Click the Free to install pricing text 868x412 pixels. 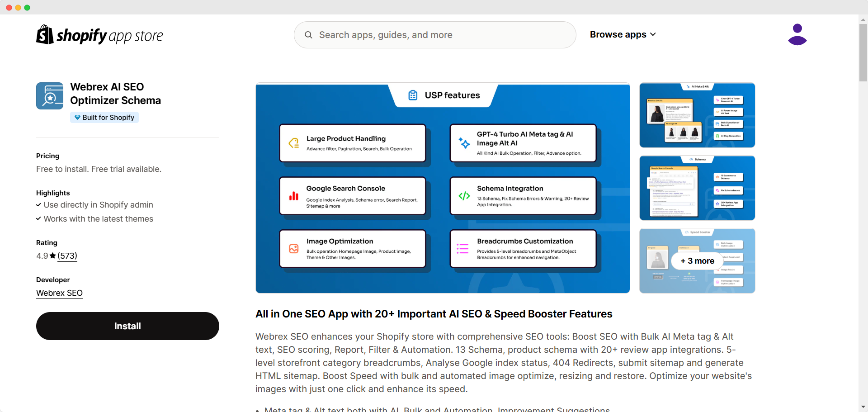pos(99,169)
